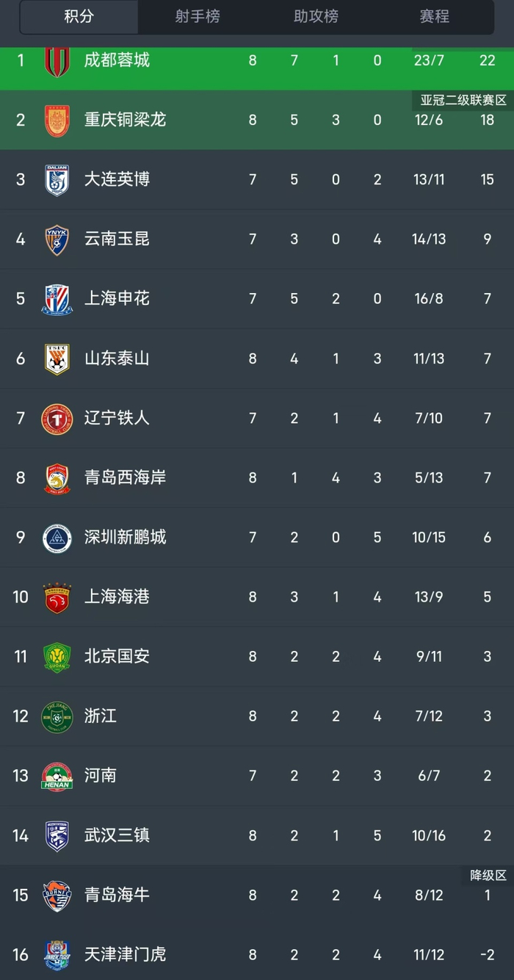Switch to the 射手榜 tab
Viewport: 514px width, 980px height.
point(197,16)
